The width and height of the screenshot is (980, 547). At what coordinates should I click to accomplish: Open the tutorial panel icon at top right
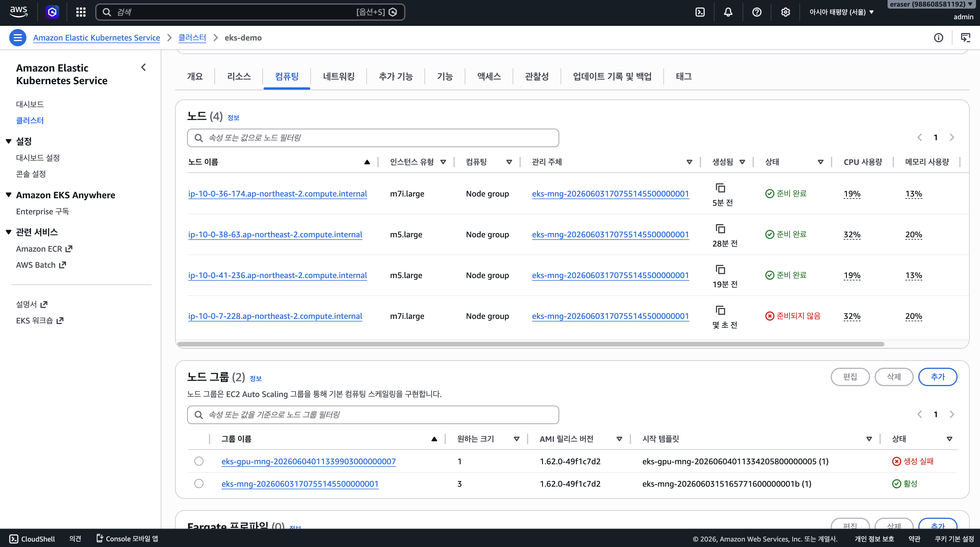pos(966,38)
